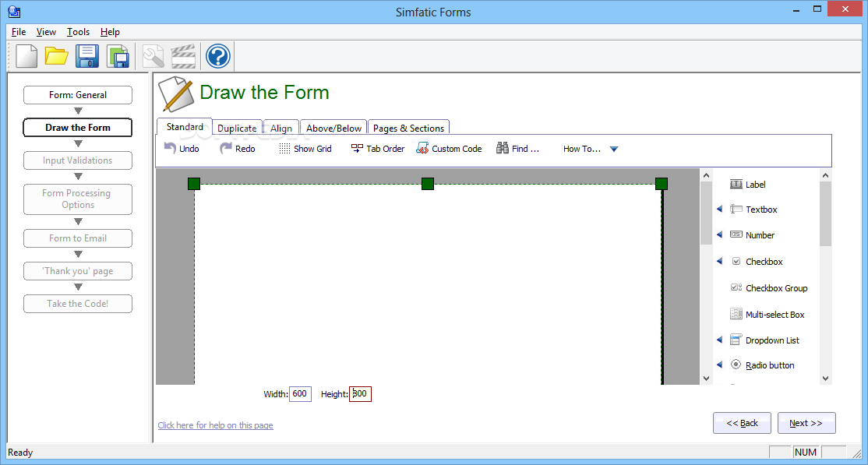This screenshot has height=465, width=868.
Task: Click Form Processing Options step
Action: pos(77,199)
